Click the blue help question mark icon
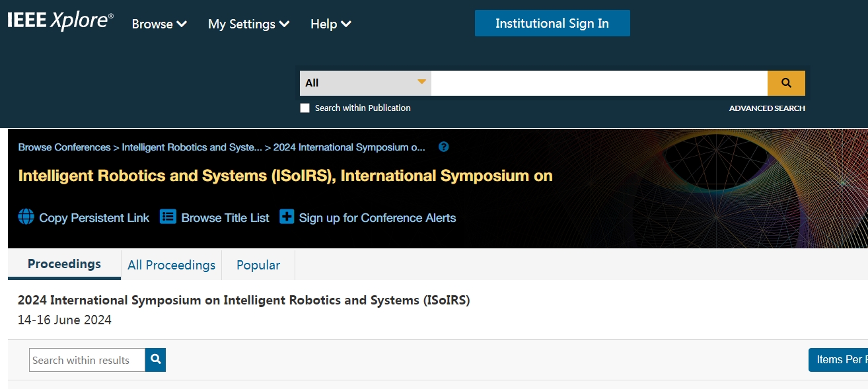This screenshot has width=868, height=389. pyautogui.click(x=444, y=147)
